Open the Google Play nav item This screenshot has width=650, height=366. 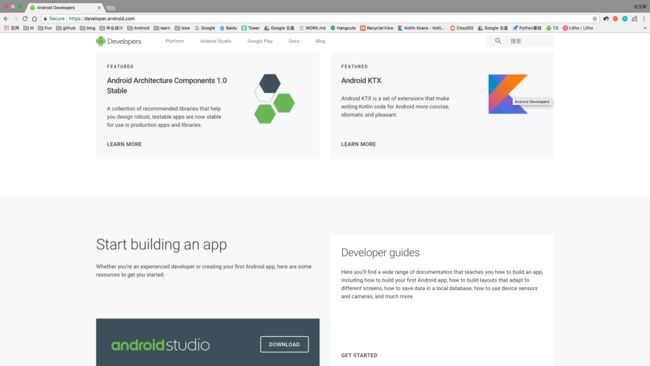coord(260,41)
